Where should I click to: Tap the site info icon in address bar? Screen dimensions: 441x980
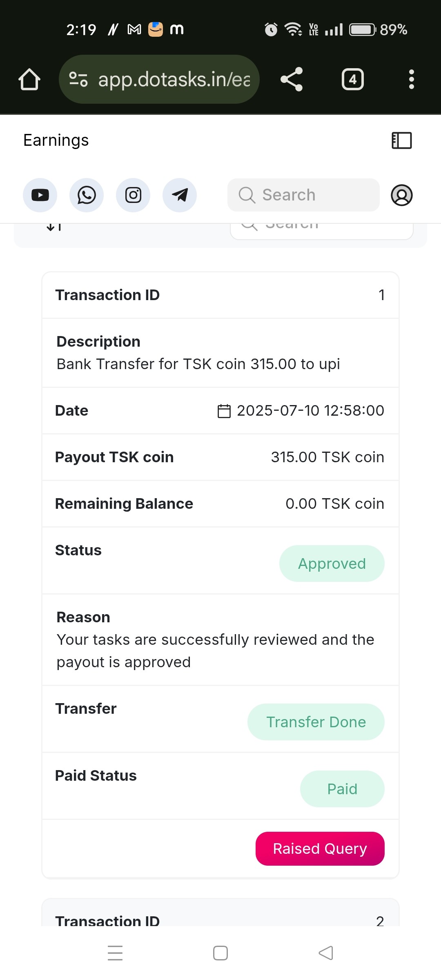click(x=78, y=79)
